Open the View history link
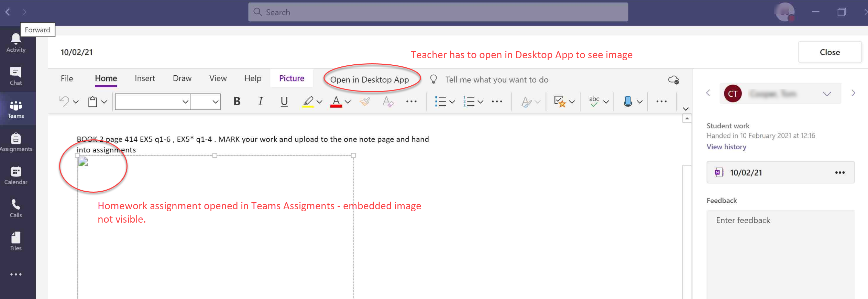Viewport: 868px width, 299px height. pyautogui.click(x=726, y=147)
